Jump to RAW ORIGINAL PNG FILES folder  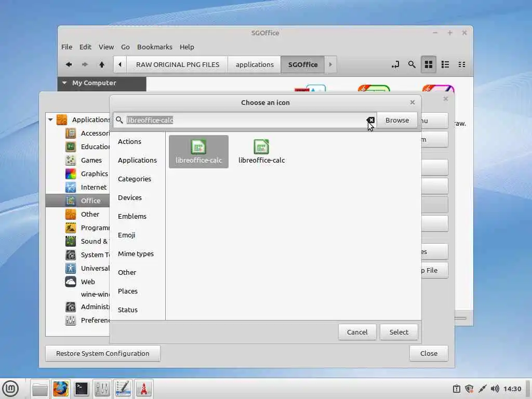pos(178,64)
